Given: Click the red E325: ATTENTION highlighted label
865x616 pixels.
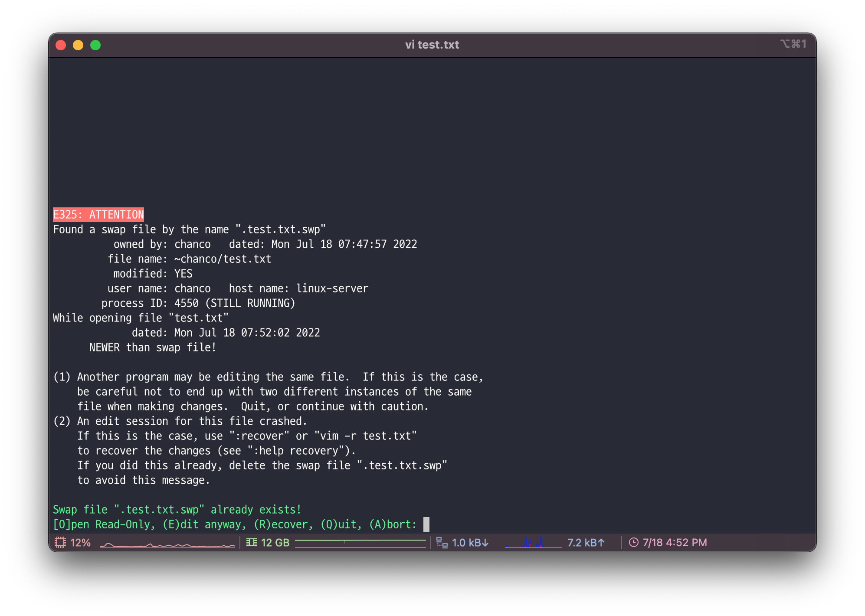Looking at the screenshot, I should [x=98, y=215].
